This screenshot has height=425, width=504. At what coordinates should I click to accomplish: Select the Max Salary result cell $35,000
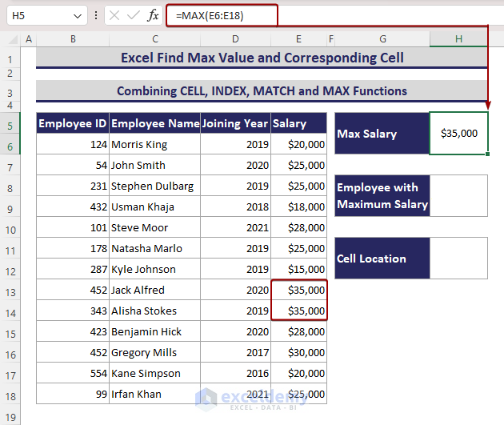(458, 134)
